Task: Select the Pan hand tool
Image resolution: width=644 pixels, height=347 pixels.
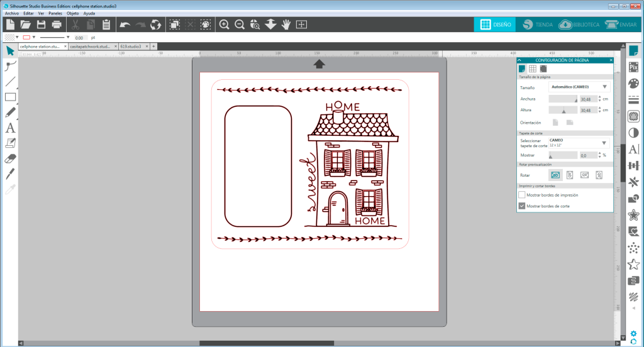Action: [286, 25]
